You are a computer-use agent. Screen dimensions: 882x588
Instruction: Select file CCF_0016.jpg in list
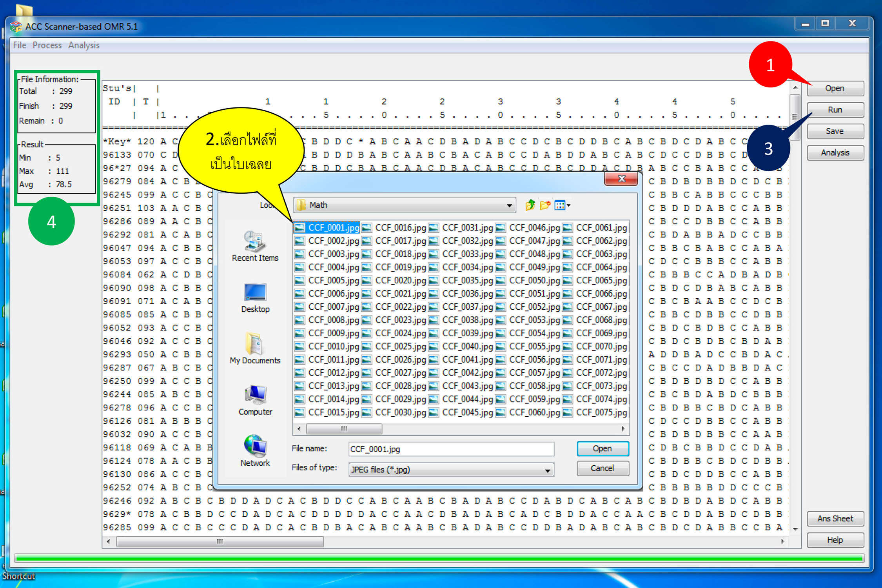(x=400, y=227)
